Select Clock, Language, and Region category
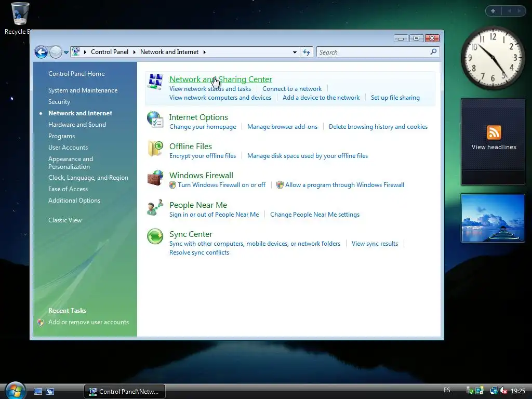This screenshot has width=532, height=399. (88, 178)
